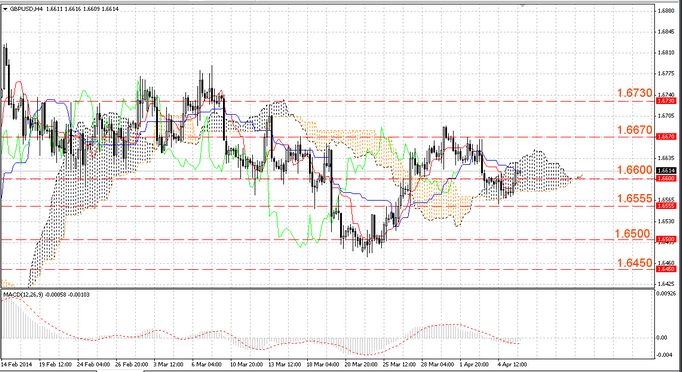Select the red 1.6600 price tag
The height and width of the screenshot is (372, 682).
coord(665,178)
